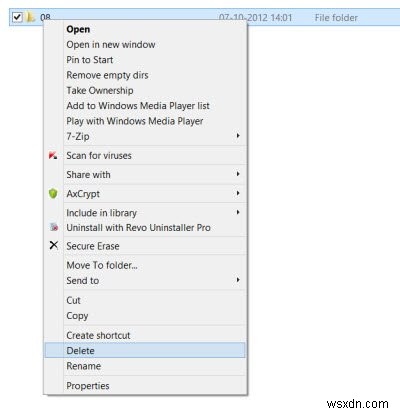
Task: Open the AxCrypt menu entry
Action: [145, 194]
